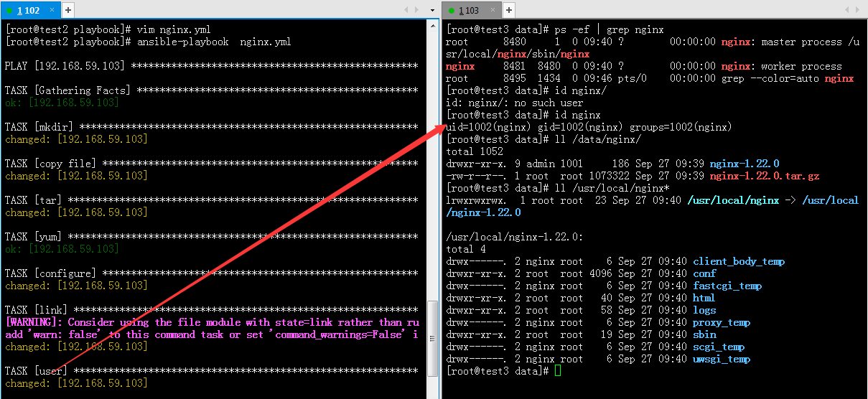This screenshot has width=868, height=399.
Task: Click the 'nginx: worker process' line
Action: (644, 66)
